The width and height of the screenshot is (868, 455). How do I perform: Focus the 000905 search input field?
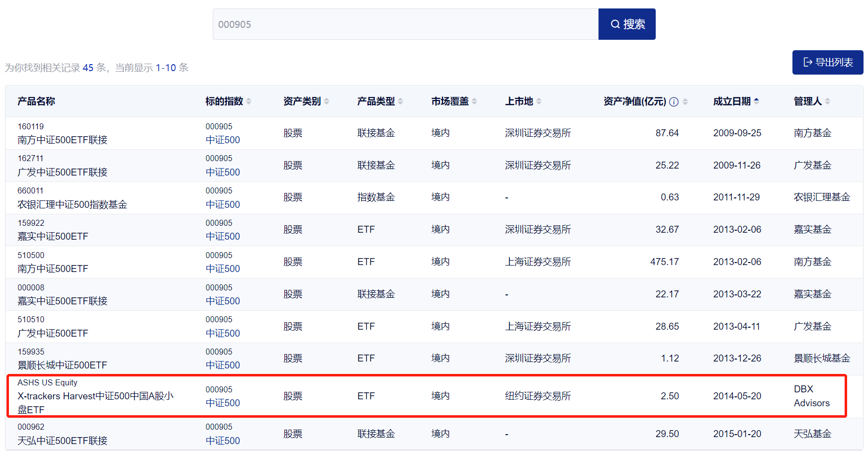(x=405, y=24)
